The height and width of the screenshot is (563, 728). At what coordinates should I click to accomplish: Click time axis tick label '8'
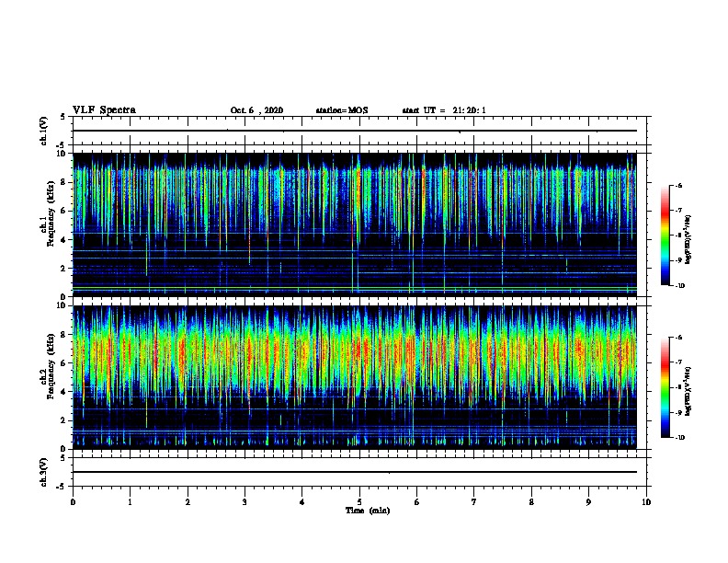(x=531, y=501)
